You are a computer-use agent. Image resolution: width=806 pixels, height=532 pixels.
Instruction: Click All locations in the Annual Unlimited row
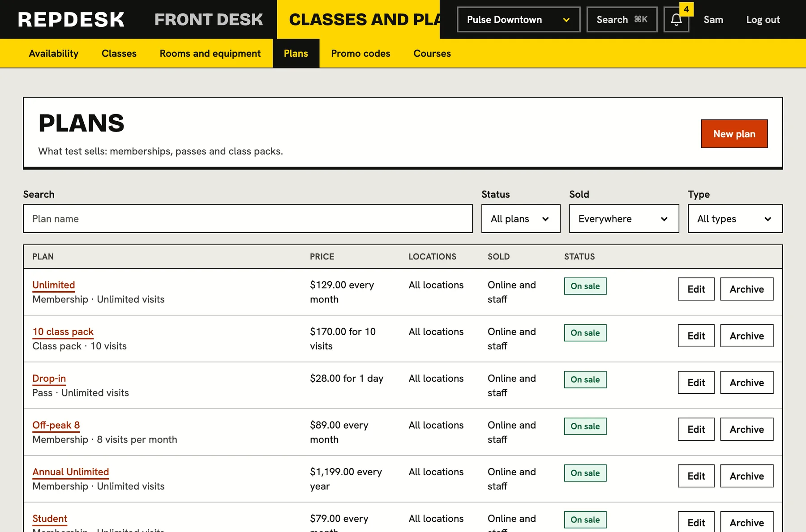[436, 472]
